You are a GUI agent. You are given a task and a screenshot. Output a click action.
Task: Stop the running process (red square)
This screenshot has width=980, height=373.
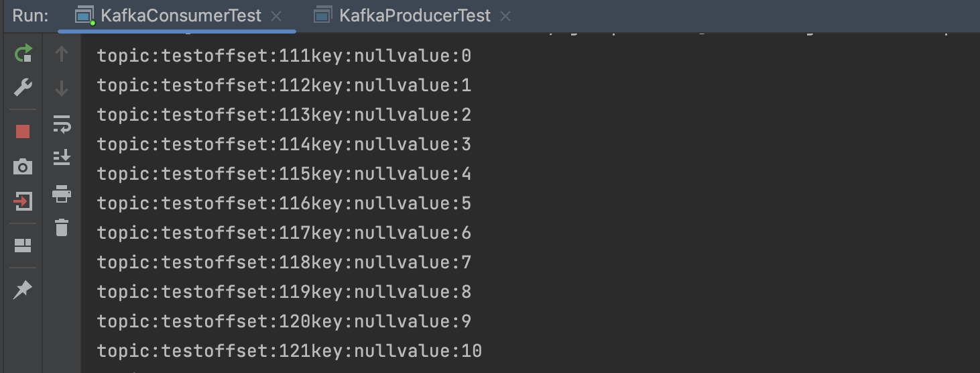tap(23, 131)
